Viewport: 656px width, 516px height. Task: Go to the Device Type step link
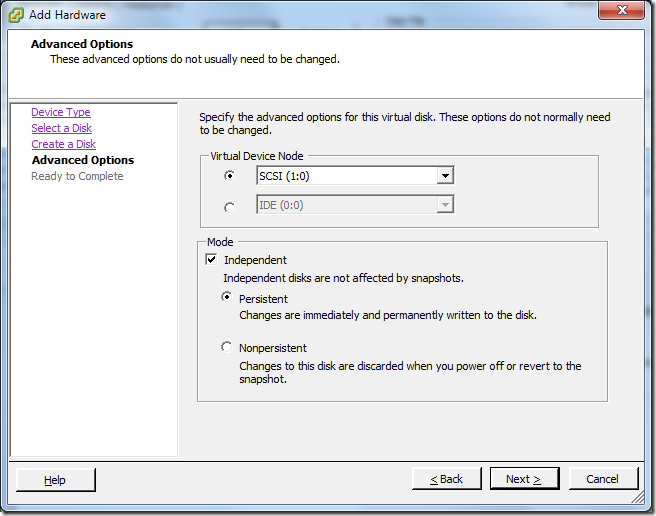[61, 112]
